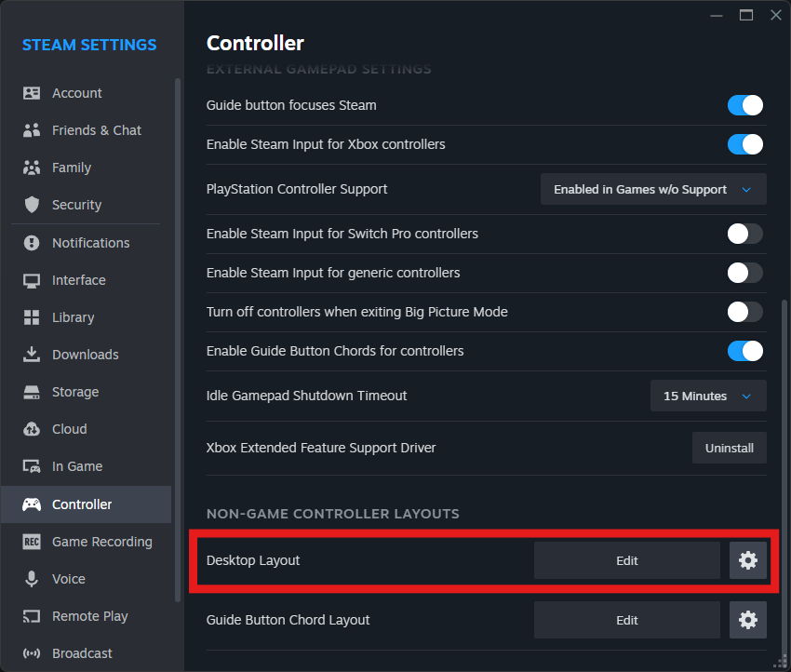The height and width of the screenshot is (672, 791).
Task: Switch to the Remote Play settings
Action: click(89, 616)
